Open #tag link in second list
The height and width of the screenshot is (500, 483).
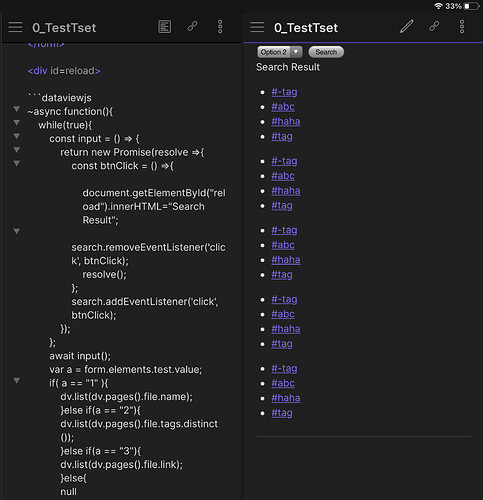coord(282,206)
